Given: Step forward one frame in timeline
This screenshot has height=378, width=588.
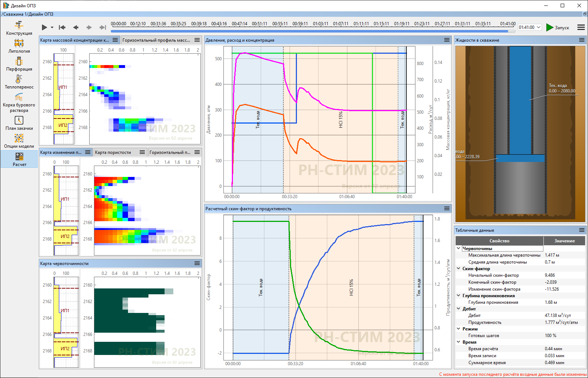Looking at the screenshot, I should [x=89, y=27].
